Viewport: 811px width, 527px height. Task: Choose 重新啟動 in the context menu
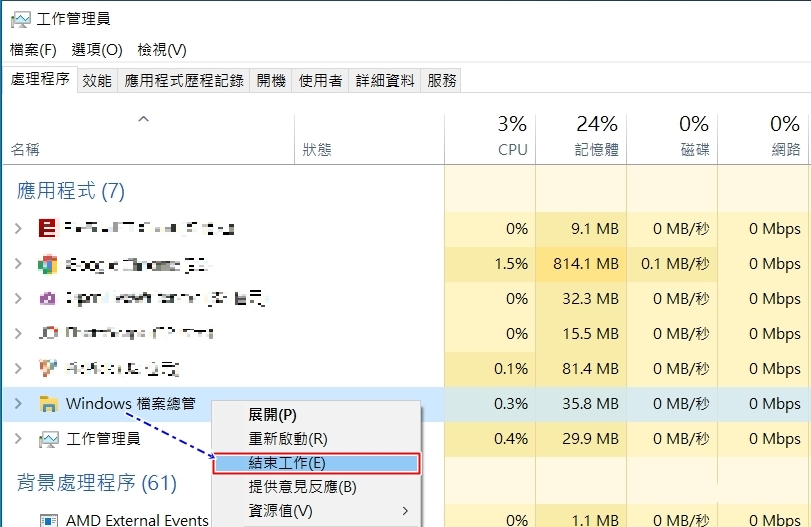288,438
